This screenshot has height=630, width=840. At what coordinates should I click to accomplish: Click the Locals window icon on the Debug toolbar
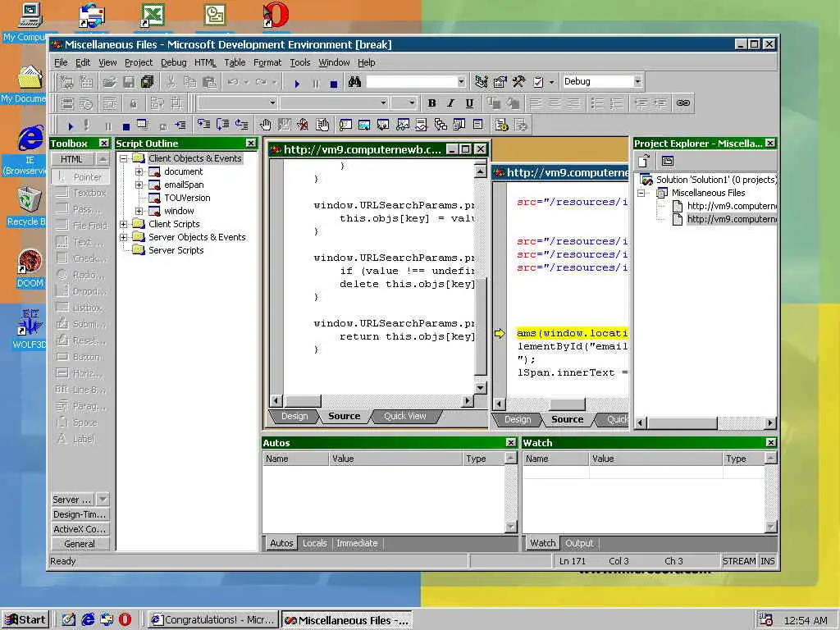pos(384,125)
